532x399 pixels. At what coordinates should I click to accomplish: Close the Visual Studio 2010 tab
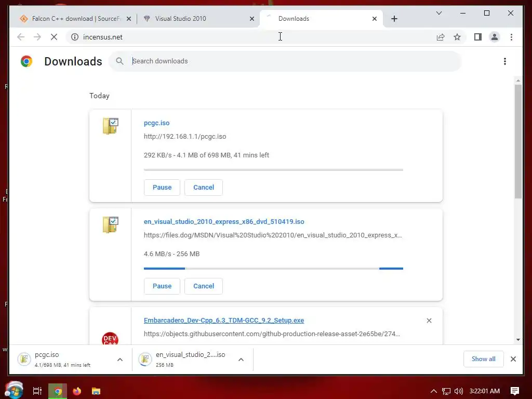pyautogui.click(x=252, y=19)
